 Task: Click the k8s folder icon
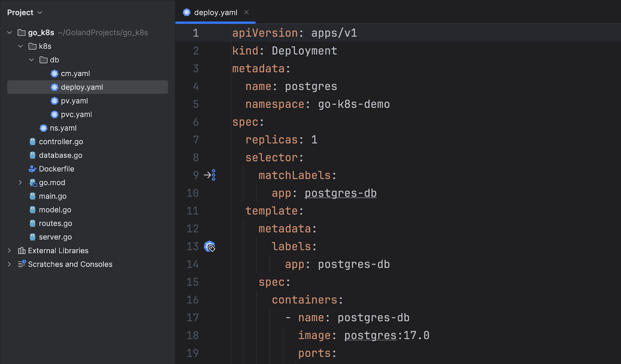pos(33,46)
